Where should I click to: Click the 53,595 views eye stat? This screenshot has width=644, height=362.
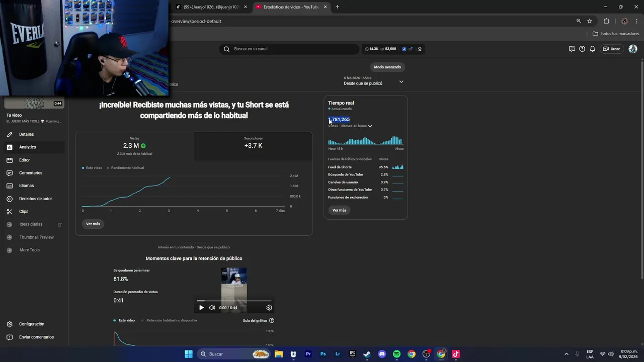click(x=388, y=49)
